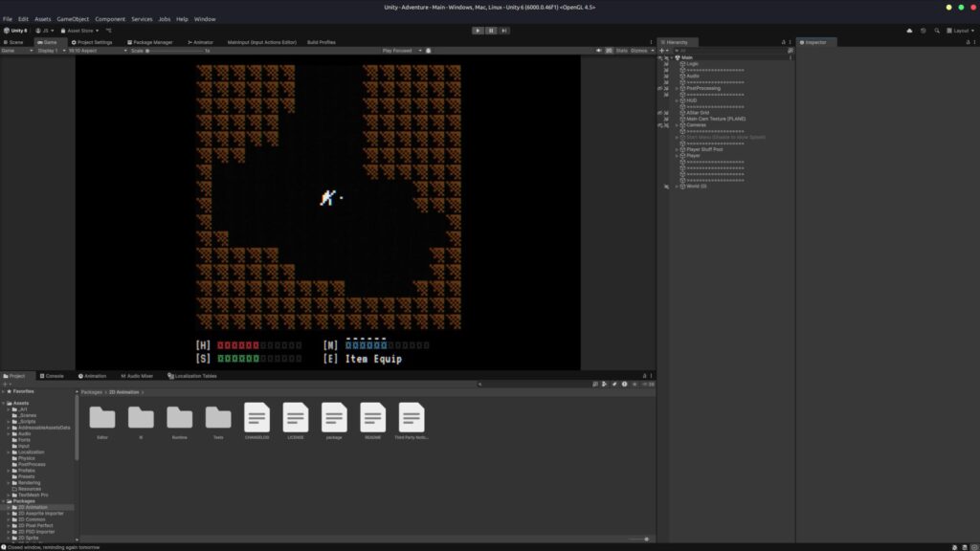
Task: Open the Audio Mixer tab
Action: [137, 376]
